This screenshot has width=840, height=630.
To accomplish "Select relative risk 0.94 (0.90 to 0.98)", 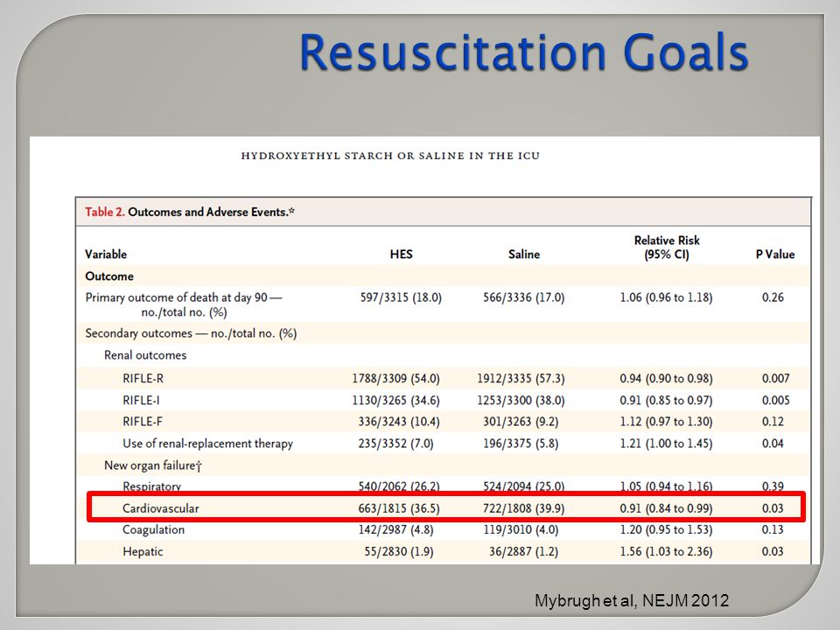I will (x=666, y=378).
